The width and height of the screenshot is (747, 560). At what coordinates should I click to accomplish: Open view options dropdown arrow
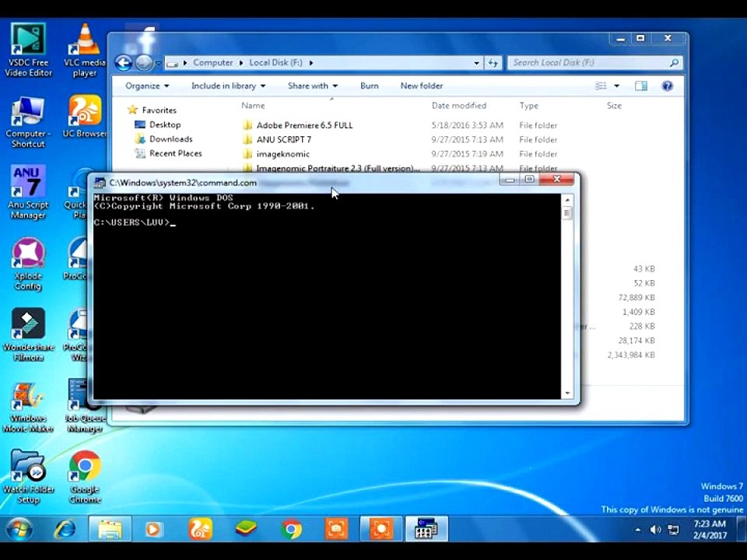point(616,86)
